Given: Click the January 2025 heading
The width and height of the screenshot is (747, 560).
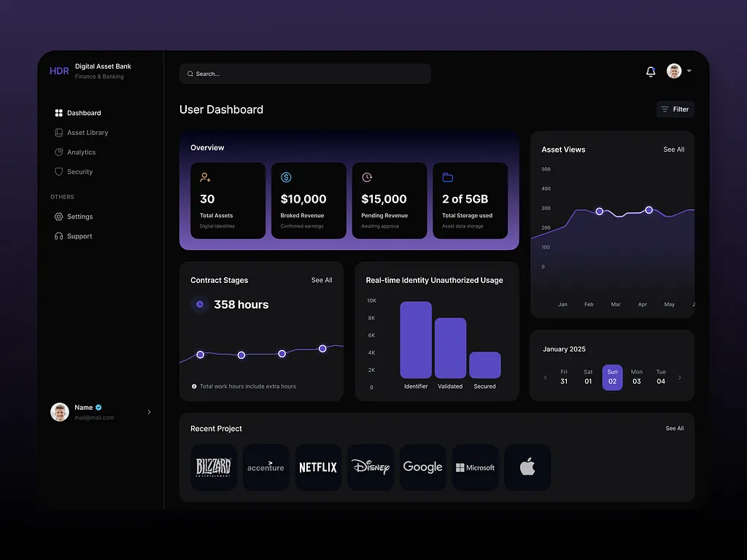Looking at the screenshot, I should click(x=564, y=349).
